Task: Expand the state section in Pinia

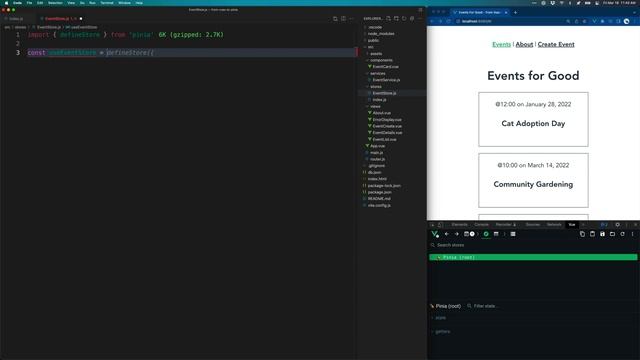Action: click(x=440, y=318)
